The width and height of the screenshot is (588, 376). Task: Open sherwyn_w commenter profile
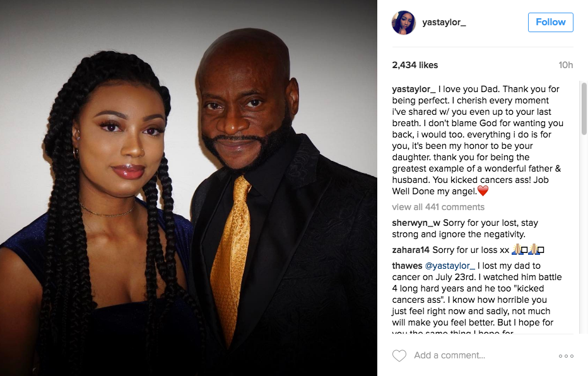coord(416,223)
